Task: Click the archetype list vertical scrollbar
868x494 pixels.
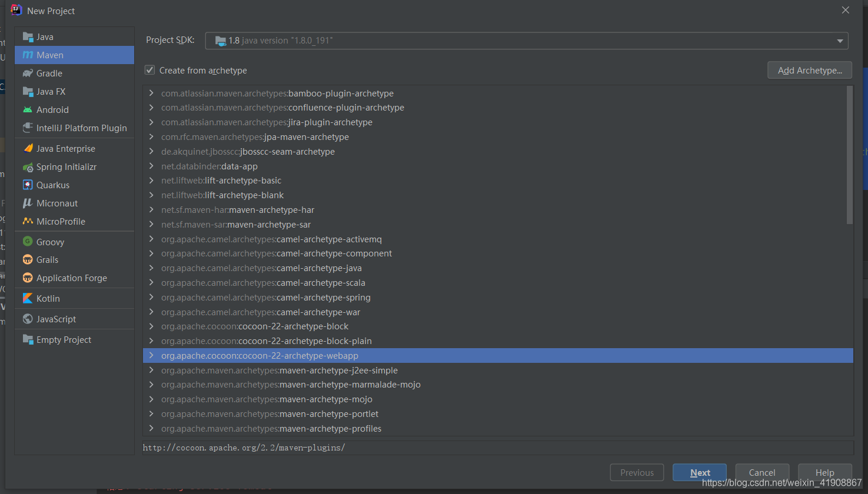Action: click(x=849, y=155)
